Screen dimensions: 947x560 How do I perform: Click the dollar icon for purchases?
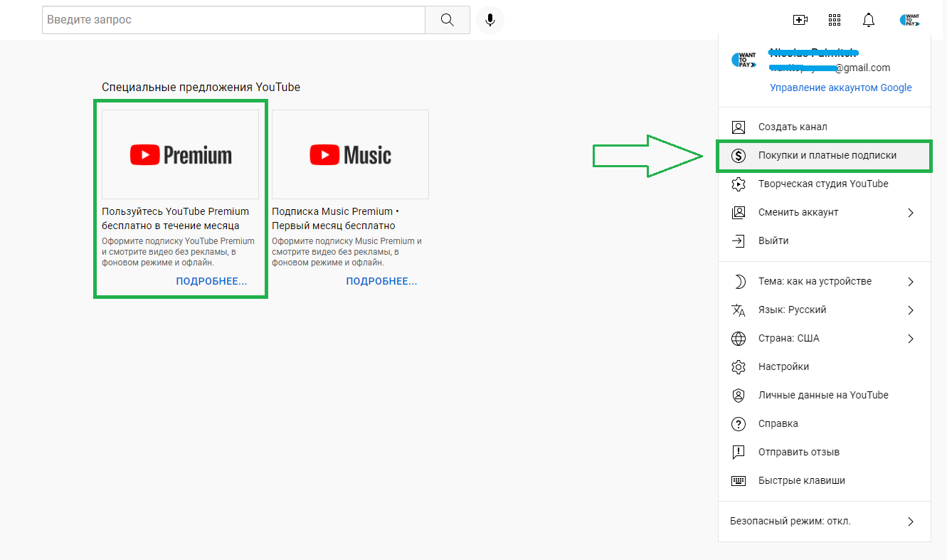click(739, 155)
